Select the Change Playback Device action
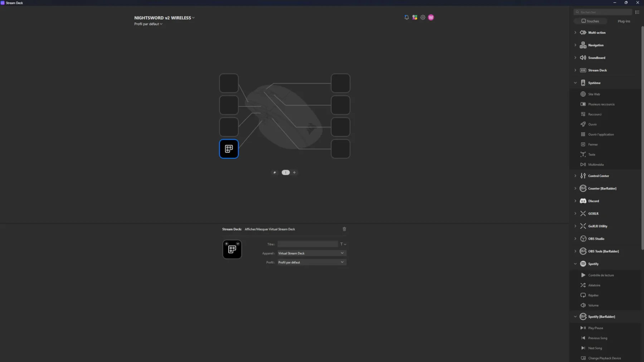Image resolution: width=644 pixels, height=362 pixels. tap(605, 358)
